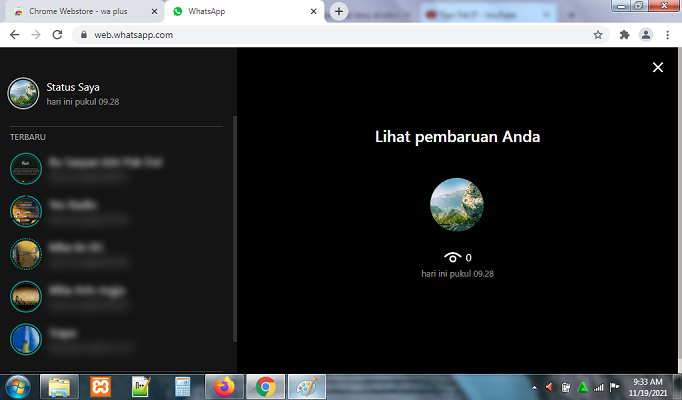Switch to Chrome in the taskbar

click(x=265, y=387)
